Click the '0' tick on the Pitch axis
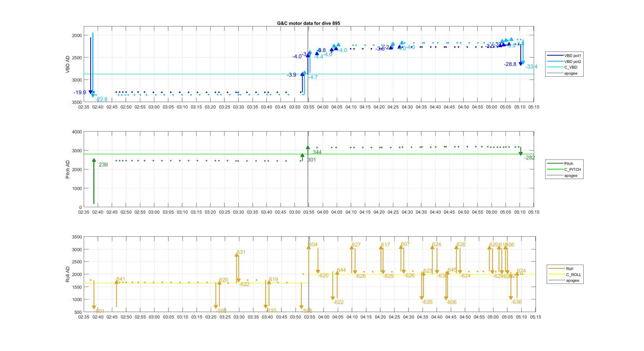The image size is (644, 351). click(x=80, y=208)
